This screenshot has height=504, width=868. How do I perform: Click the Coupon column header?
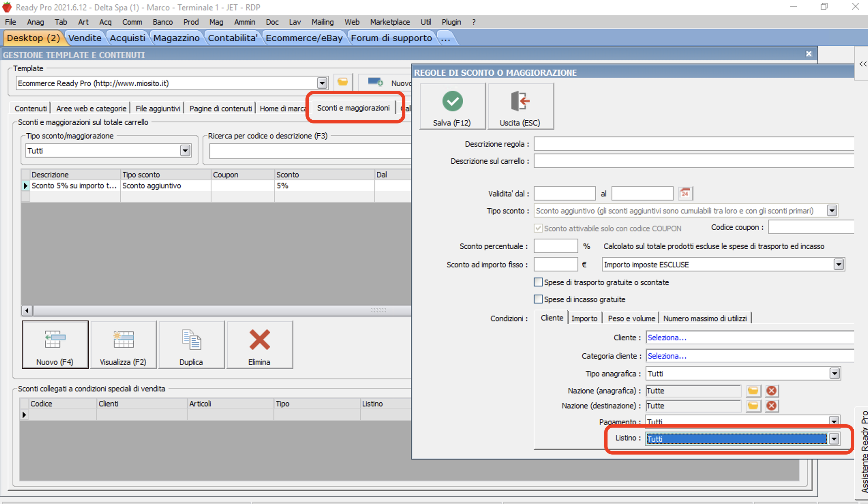click(x=242, y=175)
